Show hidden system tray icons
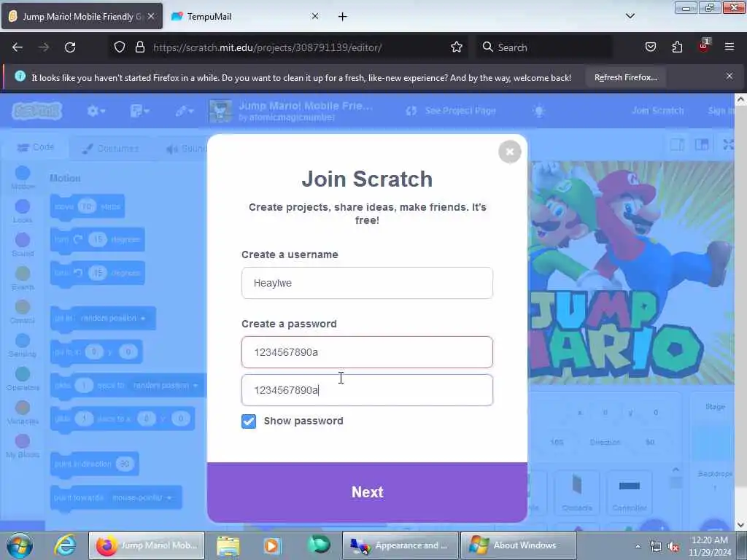 click(x=638, y=547)
